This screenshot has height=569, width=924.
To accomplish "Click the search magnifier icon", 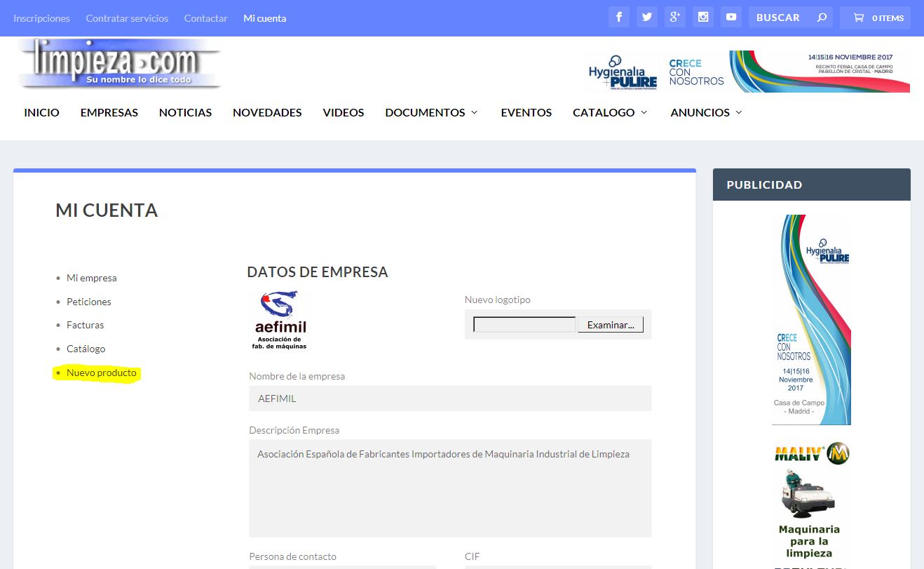I will tap(822, 18).
